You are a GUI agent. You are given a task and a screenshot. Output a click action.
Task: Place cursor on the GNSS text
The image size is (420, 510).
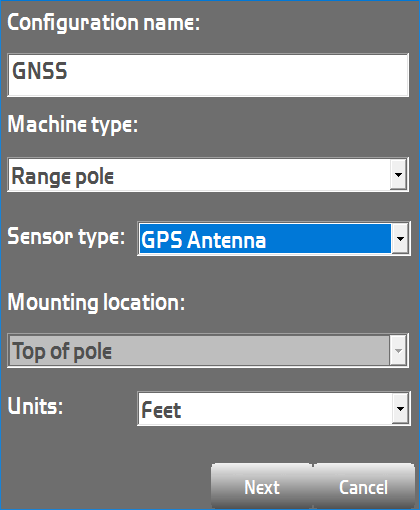pyautogui.click(x=40, y=71)
